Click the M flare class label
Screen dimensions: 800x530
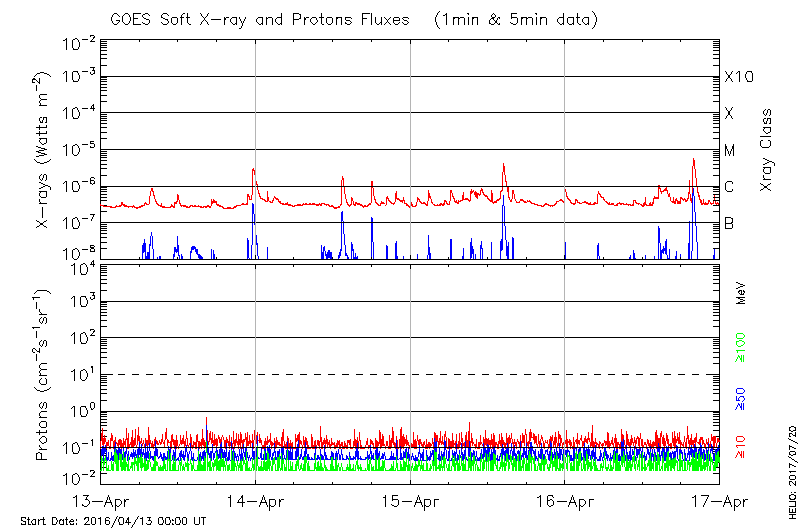(730, 151)
